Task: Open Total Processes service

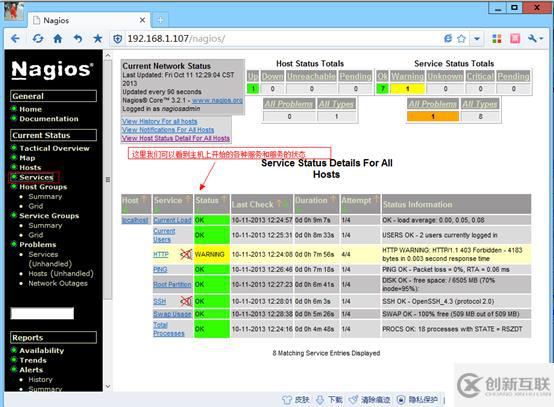Action: click(169, 329)
